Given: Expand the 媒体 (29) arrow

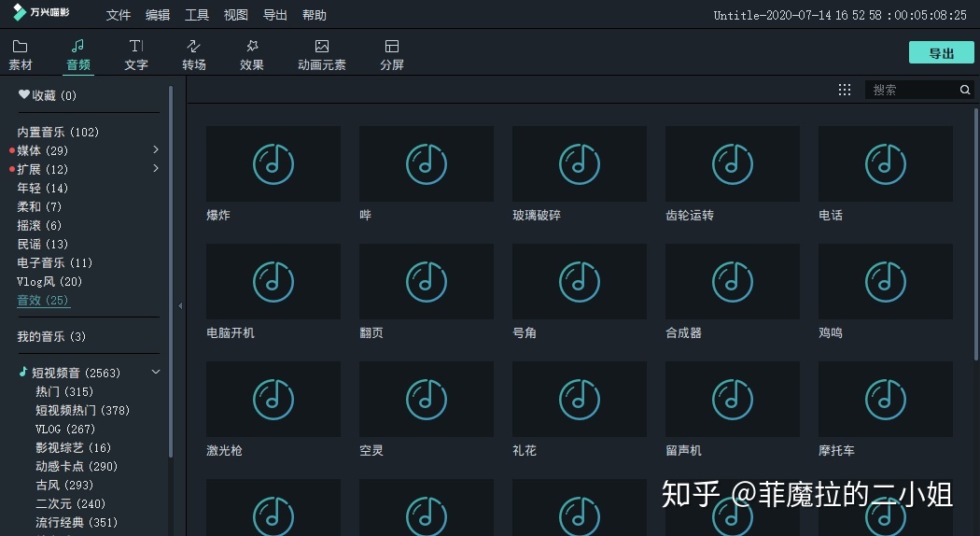Looking at the screenshot, I should click(156, 149).
